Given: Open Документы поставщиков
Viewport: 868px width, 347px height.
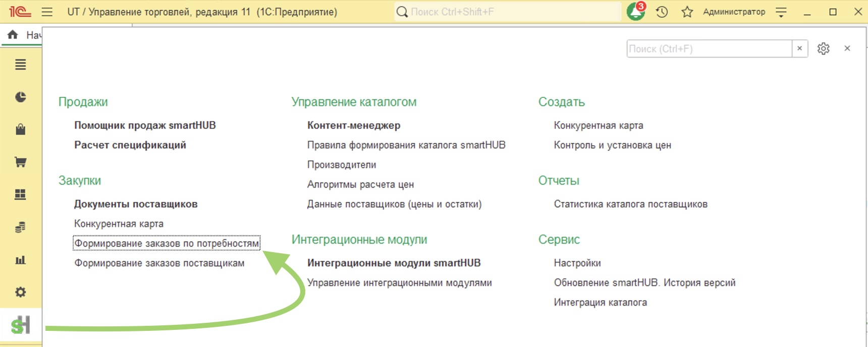Looking at the screenshot, I should pos(136,204).
